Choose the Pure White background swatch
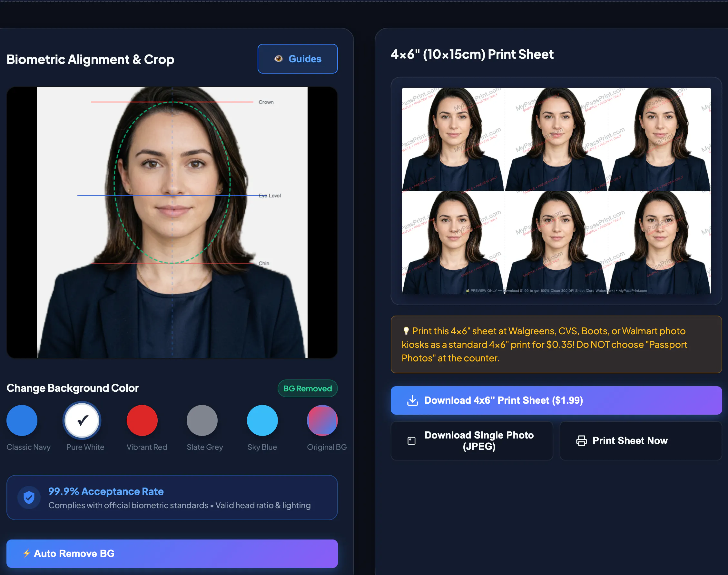 (x=82, y=420)
